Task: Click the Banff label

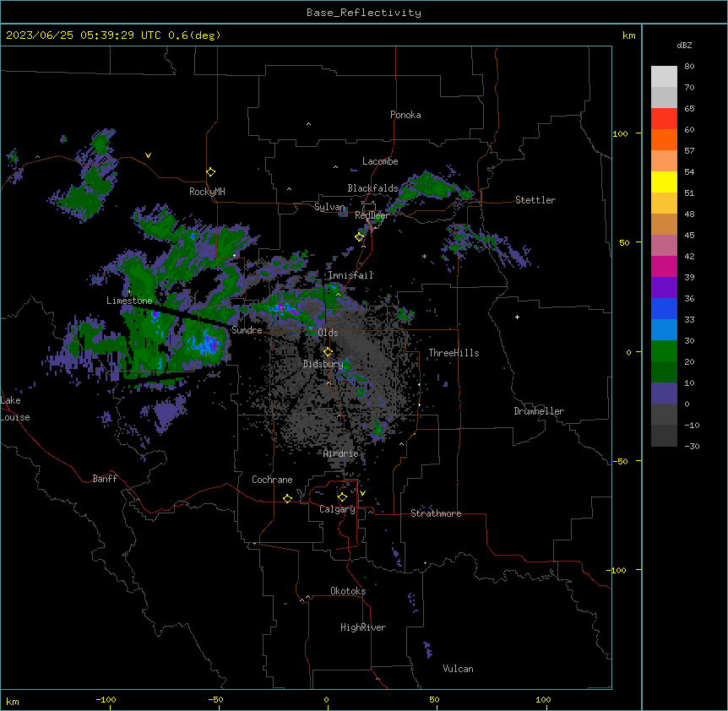Action: coord(105,479)
